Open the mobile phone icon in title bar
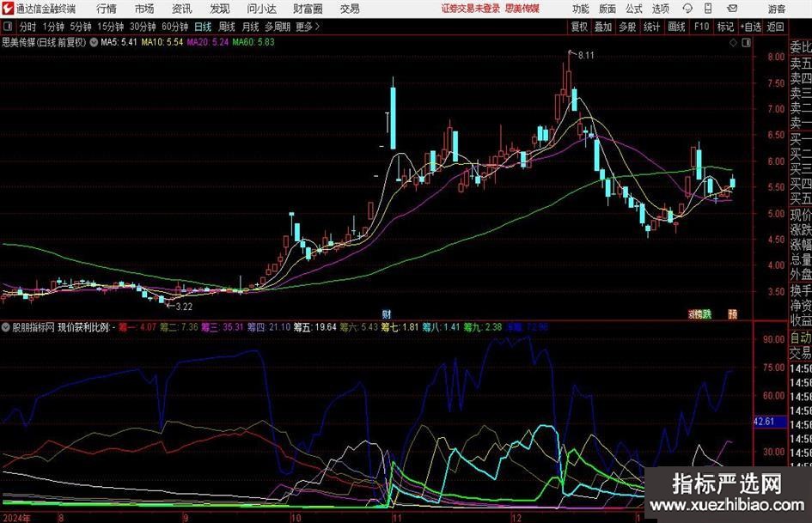 (x=708, y=9)
